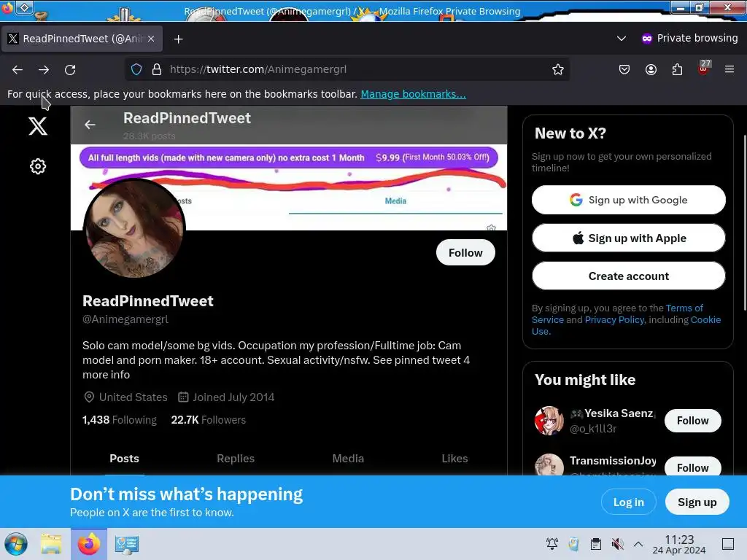The height and width of the screenshot is (560, 747).
Task: Click Sign up with Google
Action: [x=628, y=200]
